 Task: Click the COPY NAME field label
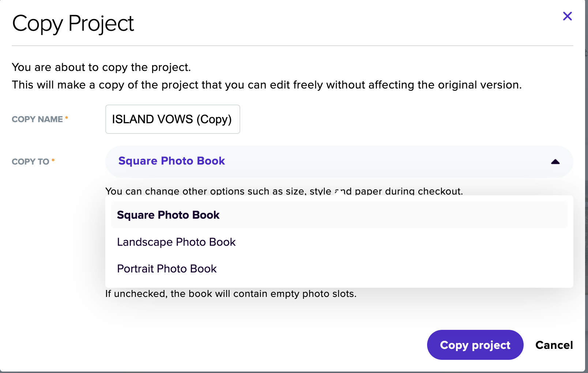(37, 119)
